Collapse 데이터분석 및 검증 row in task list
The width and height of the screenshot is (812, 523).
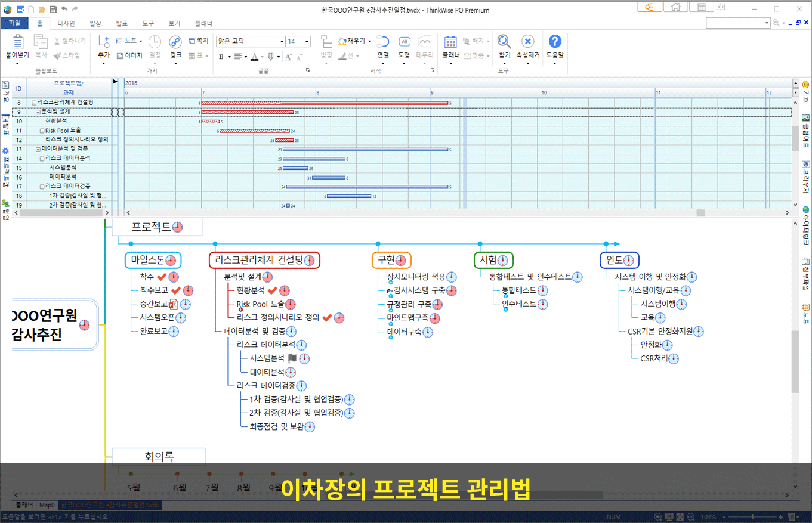38,149
